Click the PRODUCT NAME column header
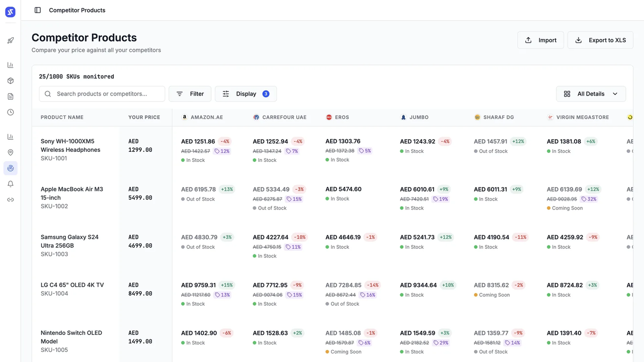The width and height of the screenshot is (644, 362). pos(62,117)
